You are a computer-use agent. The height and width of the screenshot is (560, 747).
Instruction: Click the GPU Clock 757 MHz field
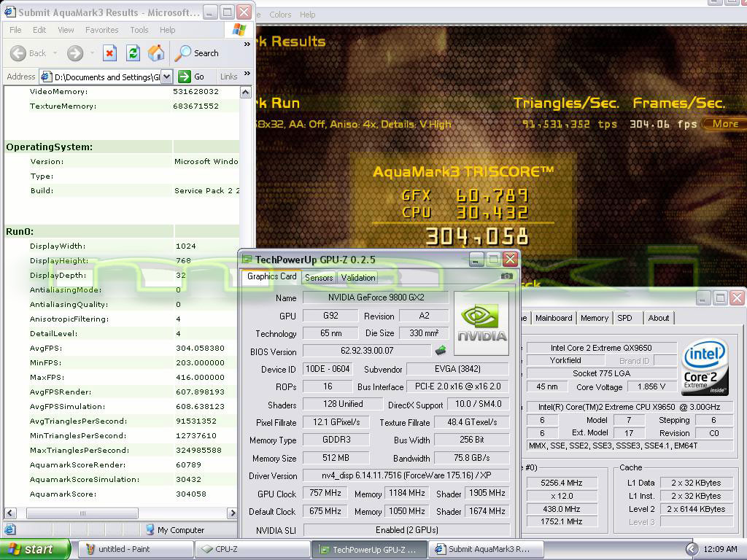point(325,493)
